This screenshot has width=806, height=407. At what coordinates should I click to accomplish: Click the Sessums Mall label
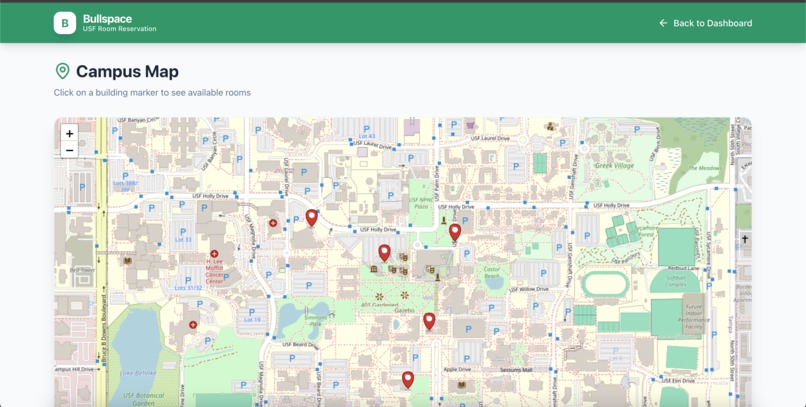tap(516, 370)
